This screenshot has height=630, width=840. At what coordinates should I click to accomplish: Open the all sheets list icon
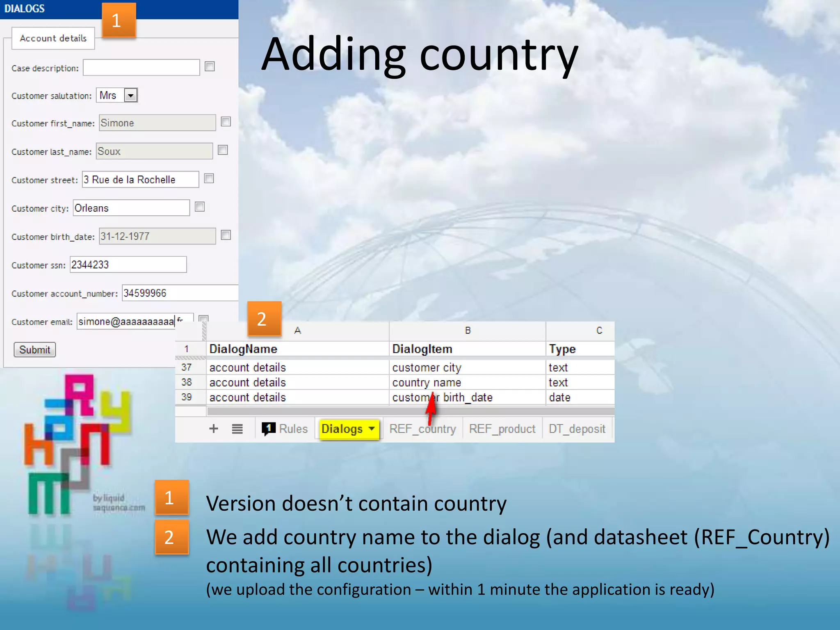237,429
